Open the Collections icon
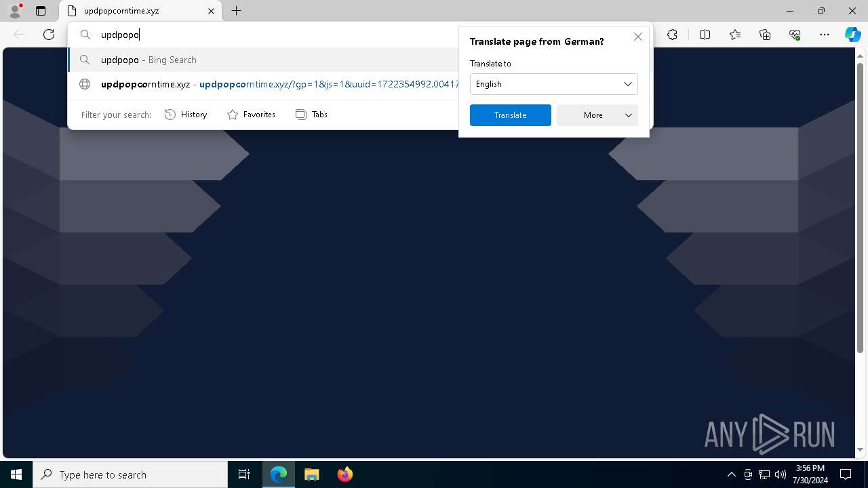868x488 pixels. click(765, 35)
